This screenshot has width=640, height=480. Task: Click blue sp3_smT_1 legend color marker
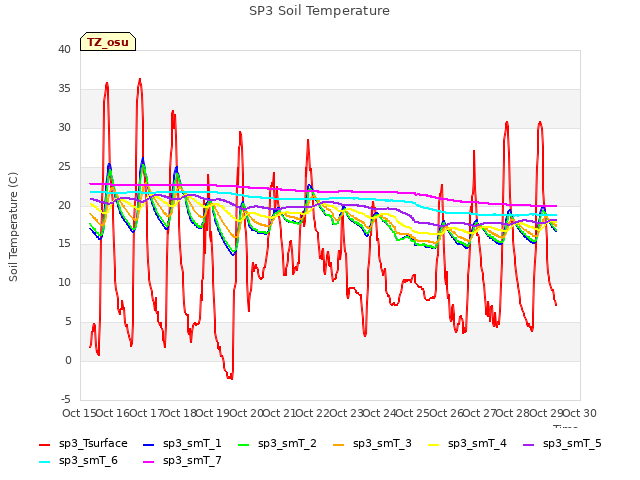pyautogui.click(x=149, y=444)
